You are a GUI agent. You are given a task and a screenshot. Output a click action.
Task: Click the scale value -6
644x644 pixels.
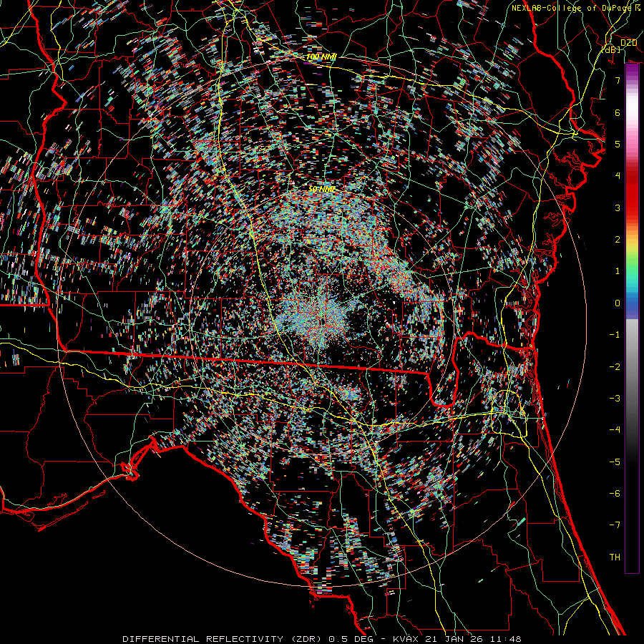coord(615,493)
